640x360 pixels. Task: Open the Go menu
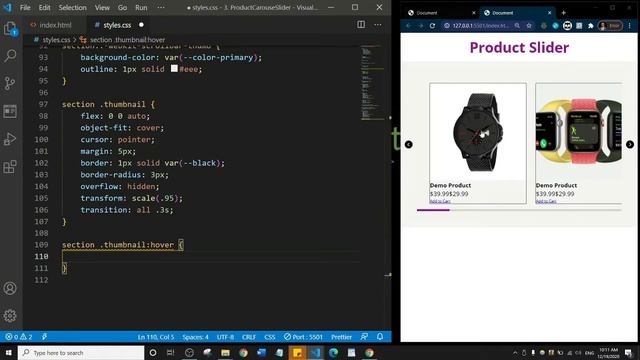pyautogui.click(x=122, y=7)
